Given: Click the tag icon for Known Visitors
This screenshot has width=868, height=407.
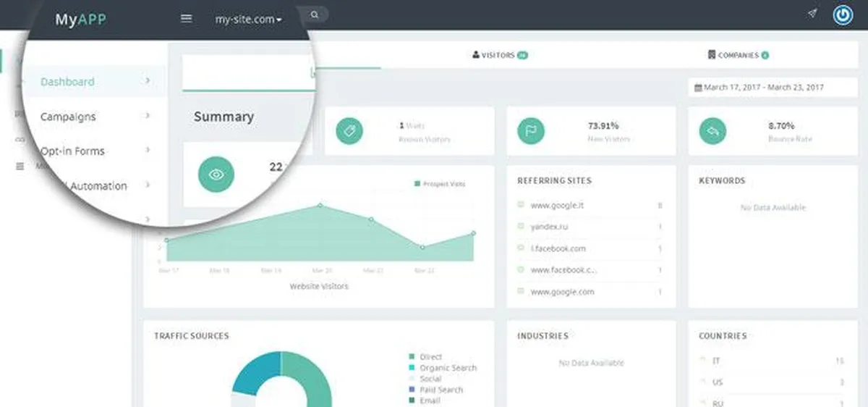Looking at the screenshot, I should [x=349, y=130].
